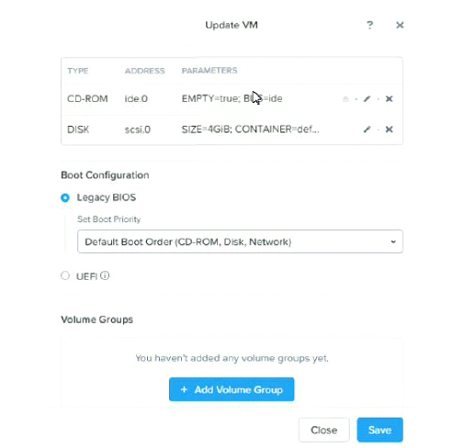
Task: Click the Close button
Action: (x=323, y=430)
